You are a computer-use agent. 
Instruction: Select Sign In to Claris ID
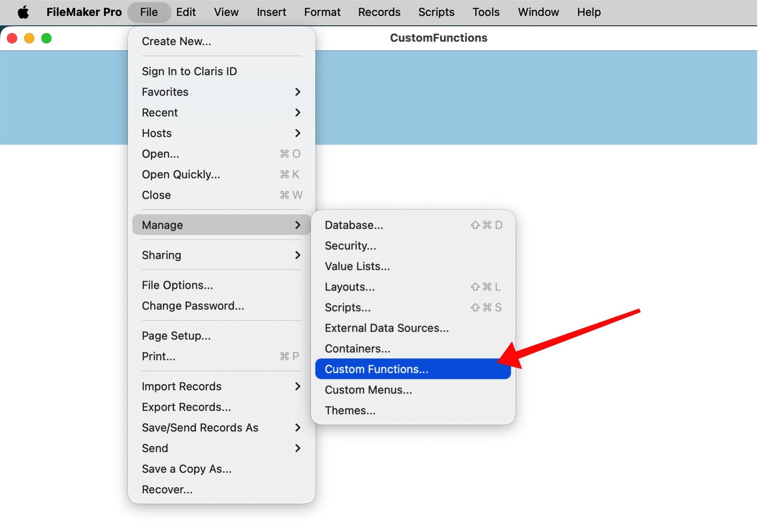coord(221,71)
